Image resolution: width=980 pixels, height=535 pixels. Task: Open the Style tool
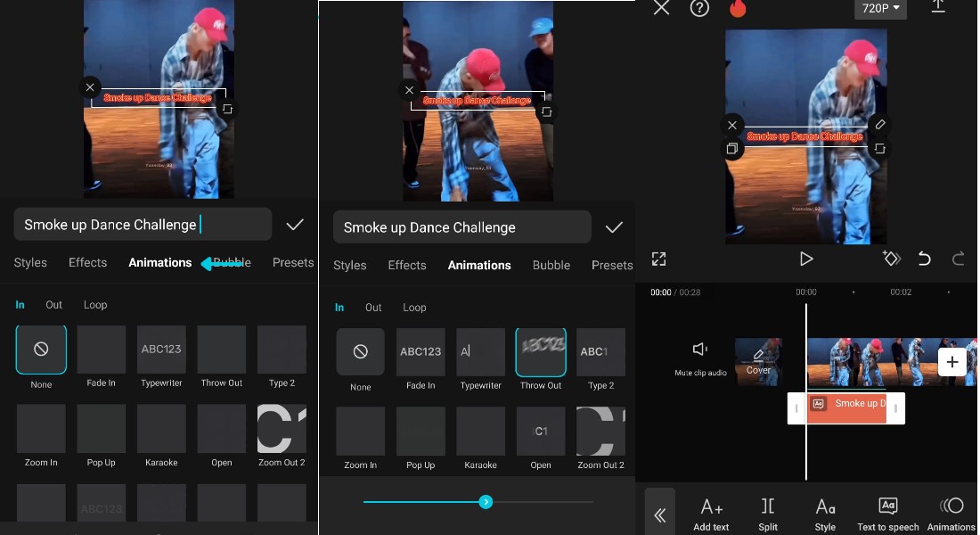825,514
